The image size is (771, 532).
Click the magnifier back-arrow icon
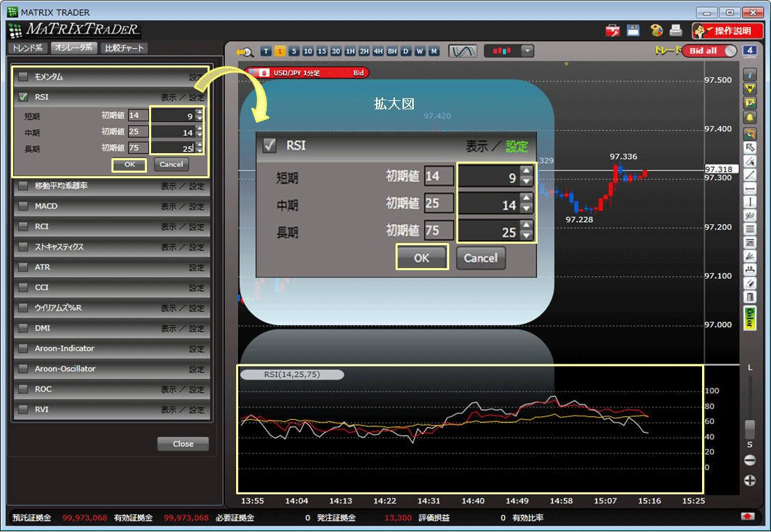point(244,52)
